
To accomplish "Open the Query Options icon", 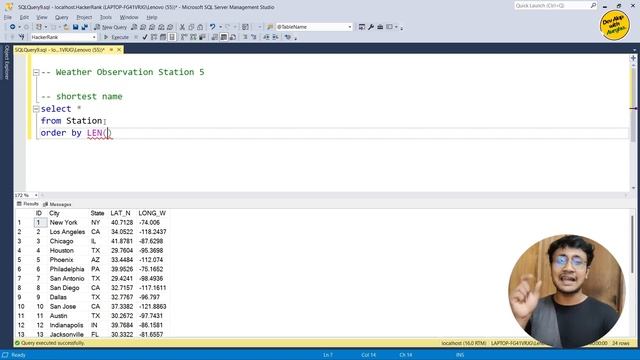I will 163,37.
